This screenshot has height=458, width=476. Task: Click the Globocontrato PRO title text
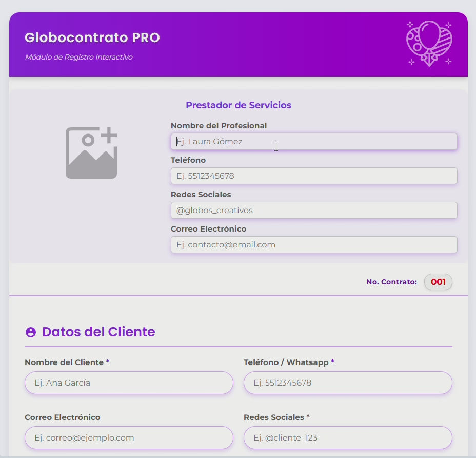tap(92, 37)
